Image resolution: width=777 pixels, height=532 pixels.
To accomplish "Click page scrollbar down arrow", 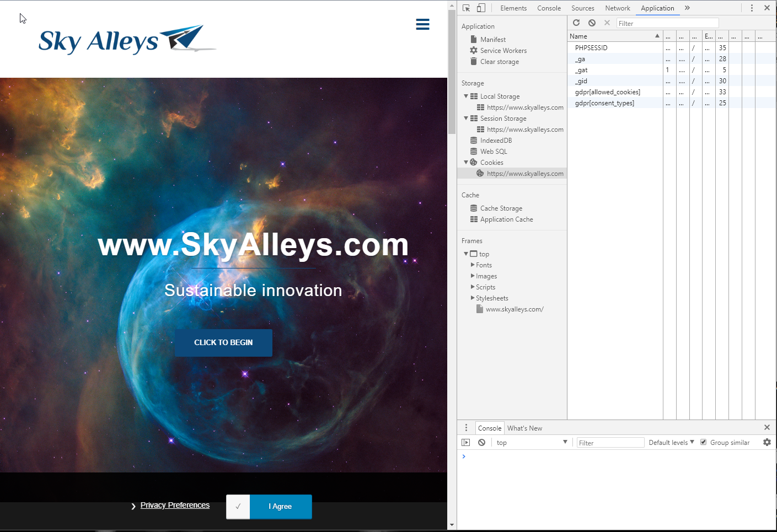I will (452, 525).
